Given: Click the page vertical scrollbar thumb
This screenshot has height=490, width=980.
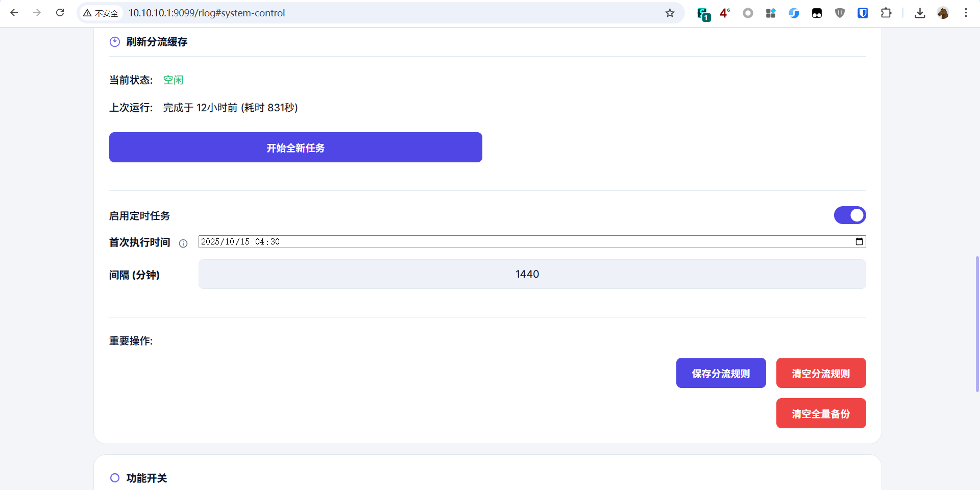Looking at the screenshot, I should pyautogui.click(x=977, y=324).
